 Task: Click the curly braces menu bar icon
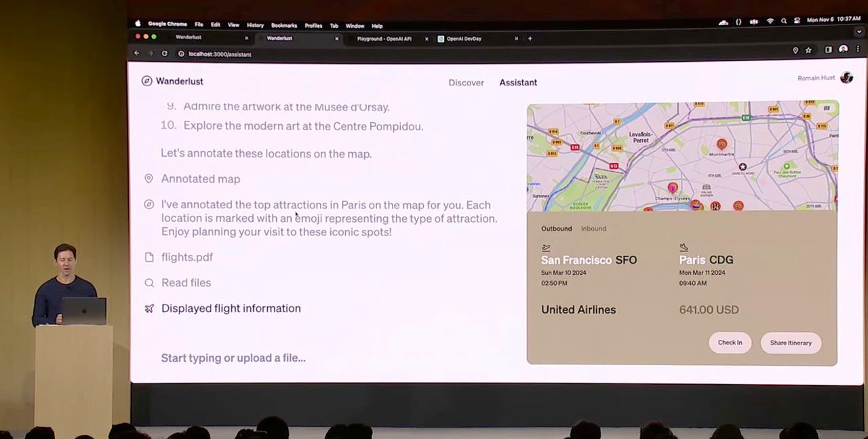pos(738,22)
